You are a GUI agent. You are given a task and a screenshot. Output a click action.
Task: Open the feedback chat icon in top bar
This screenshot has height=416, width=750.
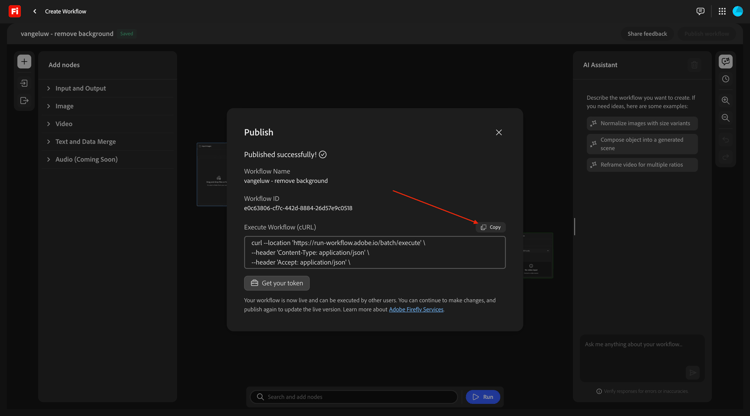700,11
